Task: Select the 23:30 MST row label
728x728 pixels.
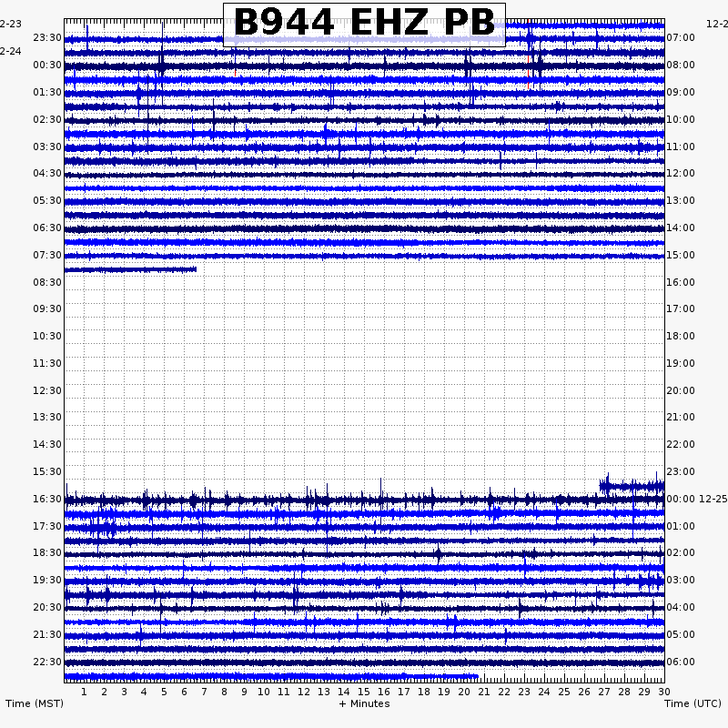Action: click(47, 37)
